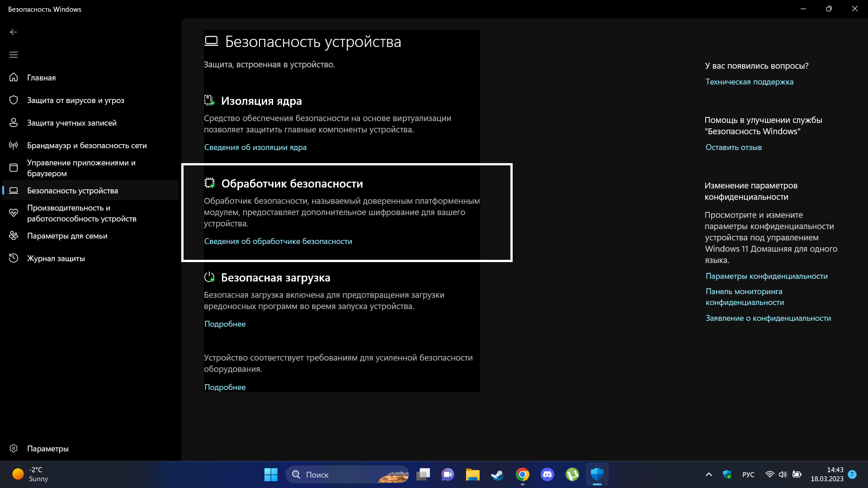This screenshot has width=868, height=488.
Task: Click heart icon for device performance
Action: pos(14,213)
